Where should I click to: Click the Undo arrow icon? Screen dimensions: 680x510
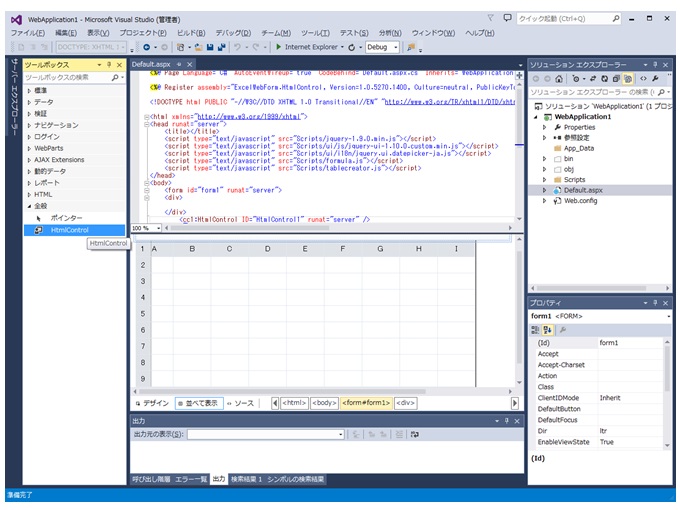[237, 47]
